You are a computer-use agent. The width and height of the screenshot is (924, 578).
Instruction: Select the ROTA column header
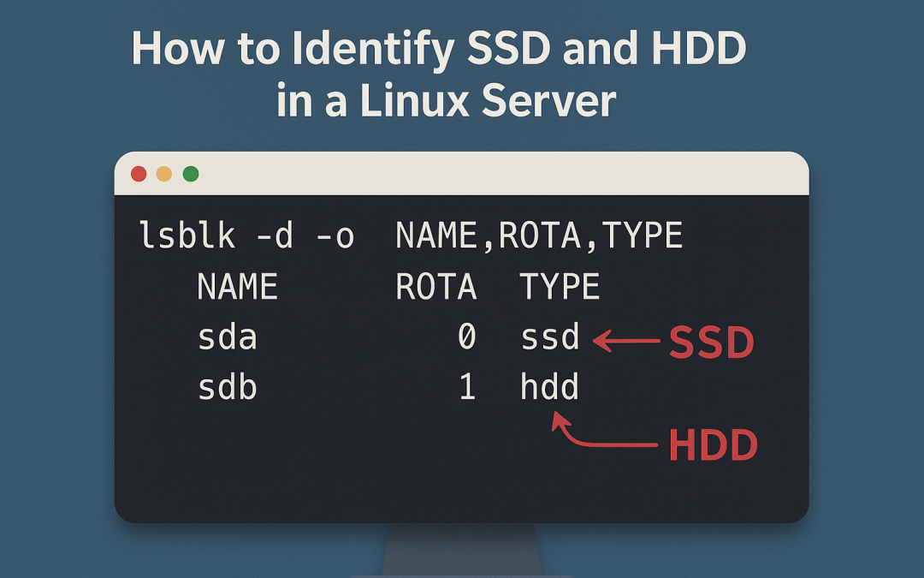click(x=437, y=286)
